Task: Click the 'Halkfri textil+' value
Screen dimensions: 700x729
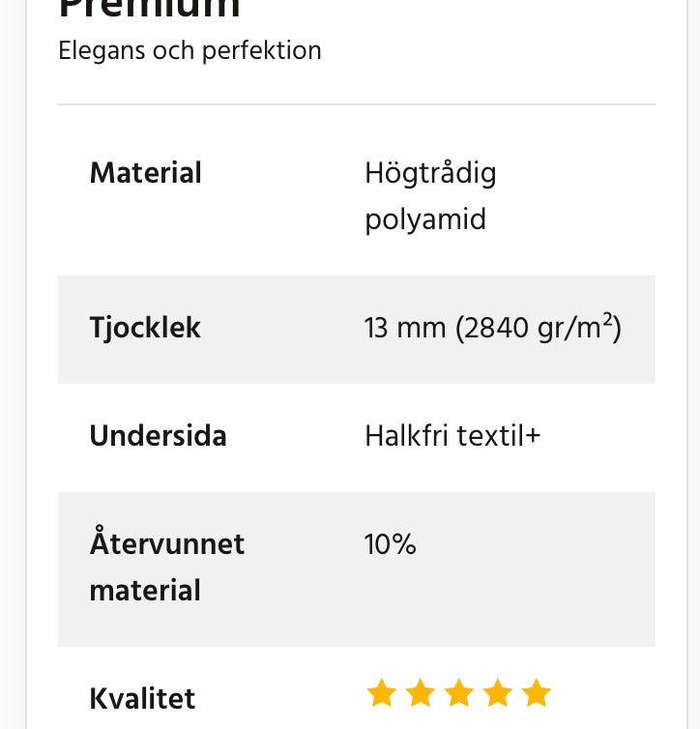Action: coord(452,436)
